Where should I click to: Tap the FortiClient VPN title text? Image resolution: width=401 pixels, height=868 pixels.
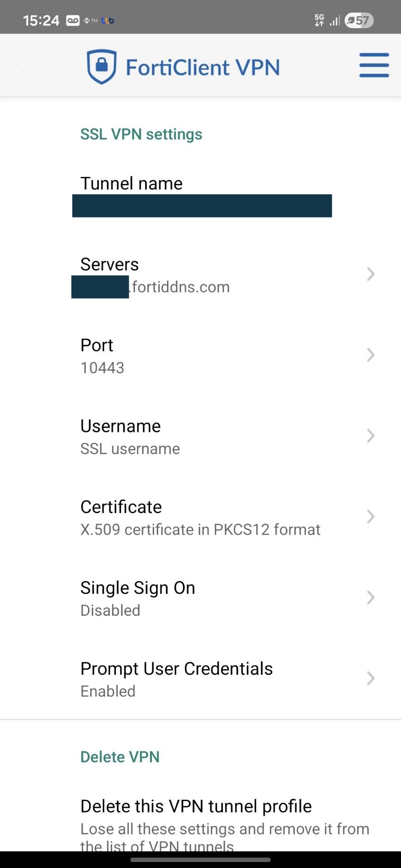(203, 67)
